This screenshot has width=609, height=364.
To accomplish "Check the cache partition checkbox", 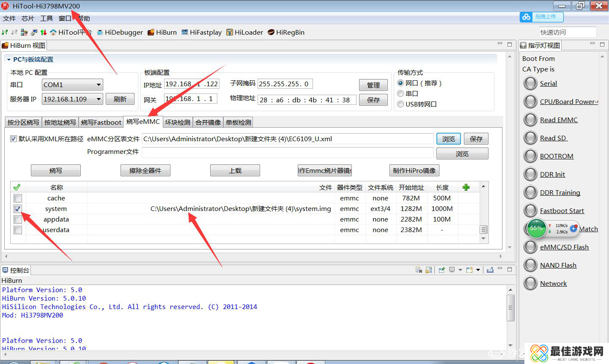I will (x=18, y=198).
